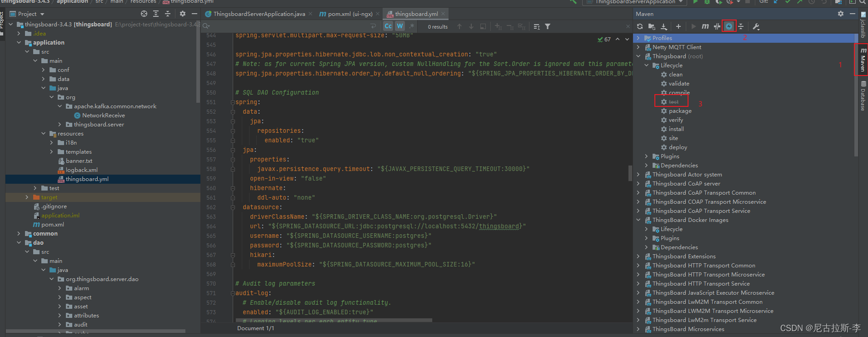868x337 pixels.
Task: Open Maven panel gear options
Action: (x=840, y=14)
